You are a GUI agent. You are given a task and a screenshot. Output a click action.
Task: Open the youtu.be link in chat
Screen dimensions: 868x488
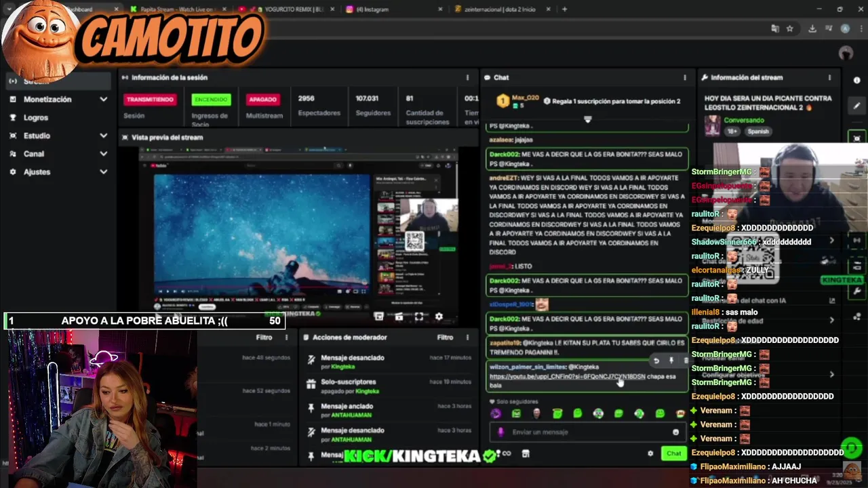(567, 376)
